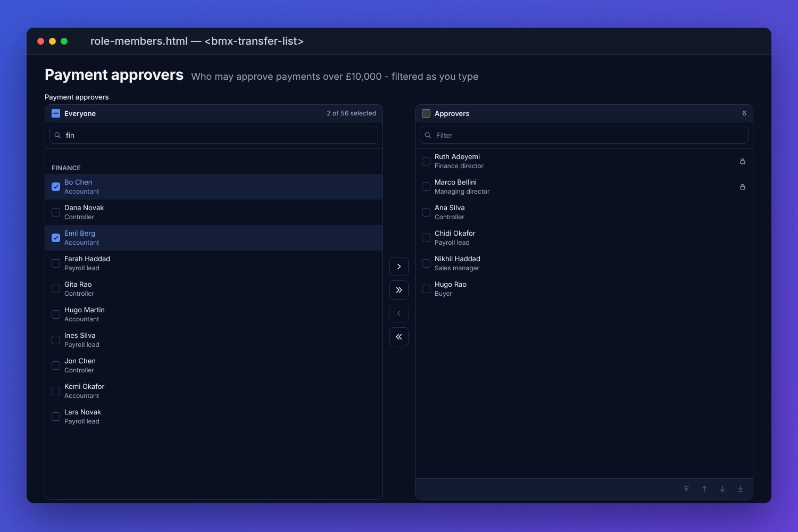The width and height of the screenshot is (798, 532).
Task: Toggle the Everyone select-all checkbox
Action: pyautogui.click(x=56, y=113)
